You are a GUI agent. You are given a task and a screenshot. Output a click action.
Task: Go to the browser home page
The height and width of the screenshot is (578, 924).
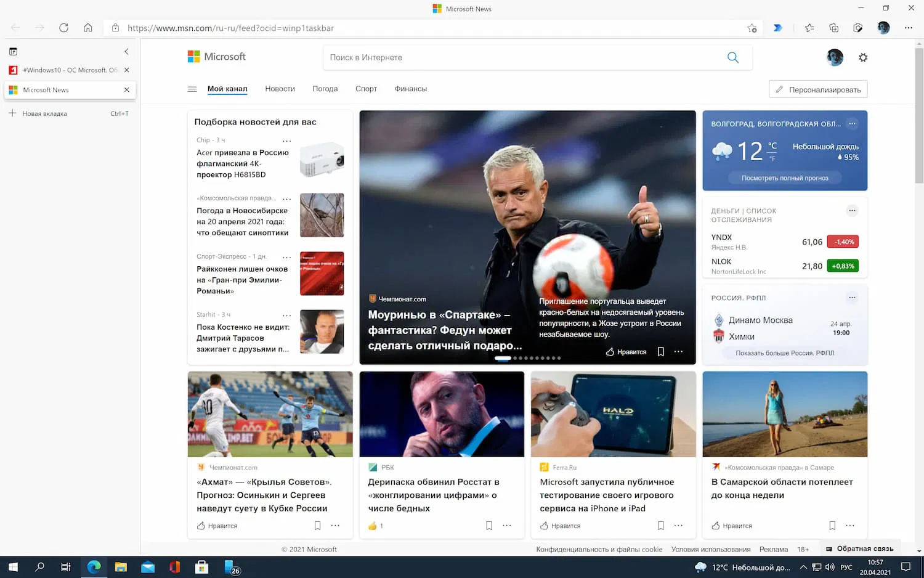88,28
